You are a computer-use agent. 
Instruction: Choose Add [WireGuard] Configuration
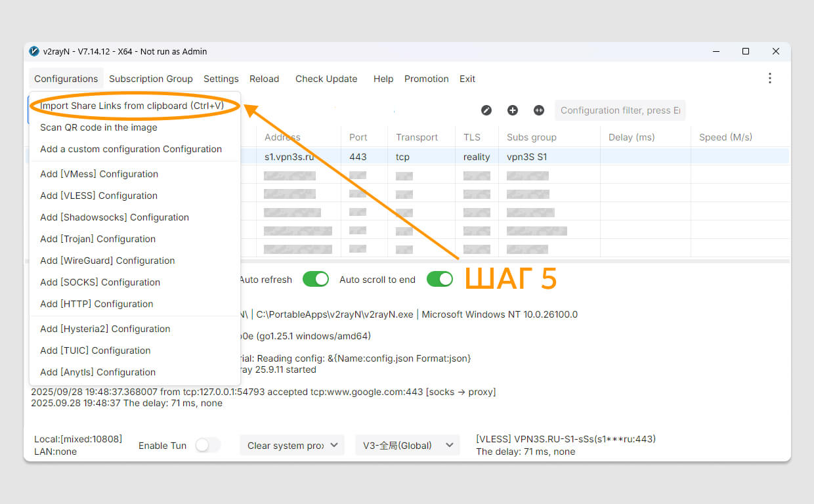coord(108,261)
